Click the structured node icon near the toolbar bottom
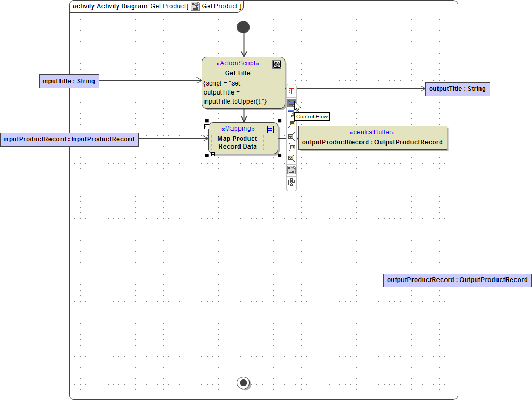The height and width of the screenshot is (400, 532). pyautogui.click(x=291, y=169)
